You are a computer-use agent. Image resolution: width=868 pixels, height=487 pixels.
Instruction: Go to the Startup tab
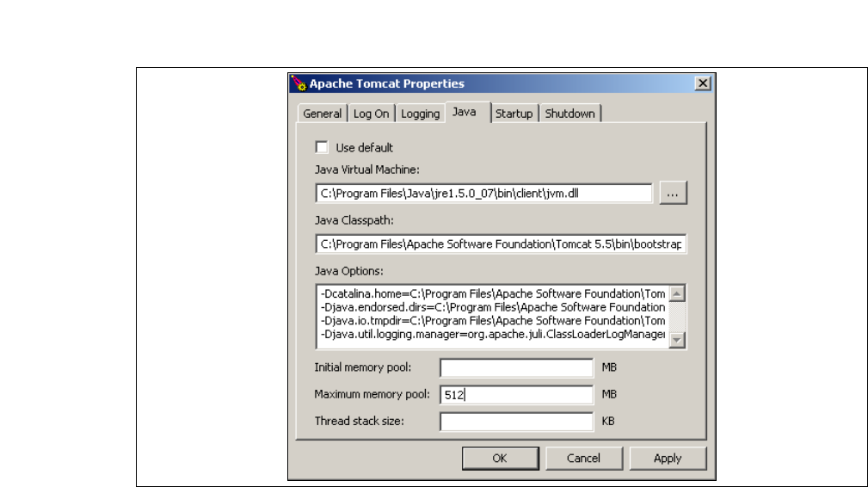click(514, 114)
